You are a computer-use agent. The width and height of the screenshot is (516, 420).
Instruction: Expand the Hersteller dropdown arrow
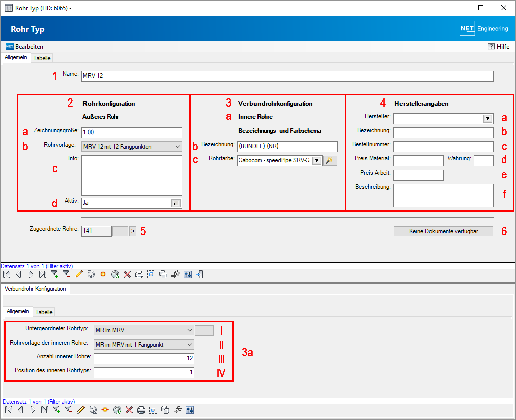pyautogui.click(x=488, y=119)
